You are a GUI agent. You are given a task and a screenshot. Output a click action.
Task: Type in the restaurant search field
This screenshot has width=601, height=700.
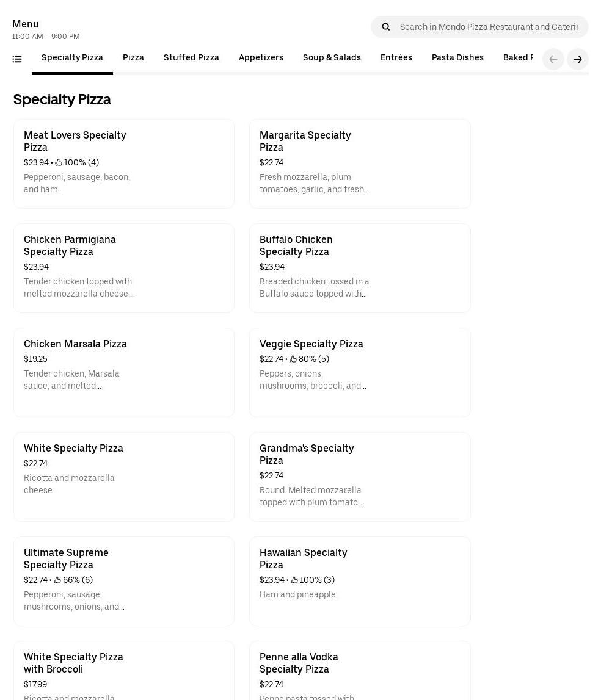coord(489,27)
